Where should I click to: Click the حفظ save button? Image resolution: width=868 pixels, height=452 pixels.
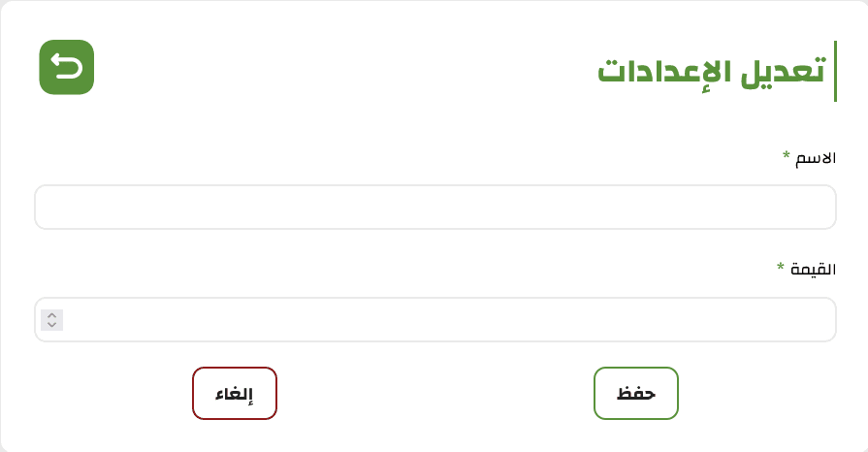tap(636, 393)
